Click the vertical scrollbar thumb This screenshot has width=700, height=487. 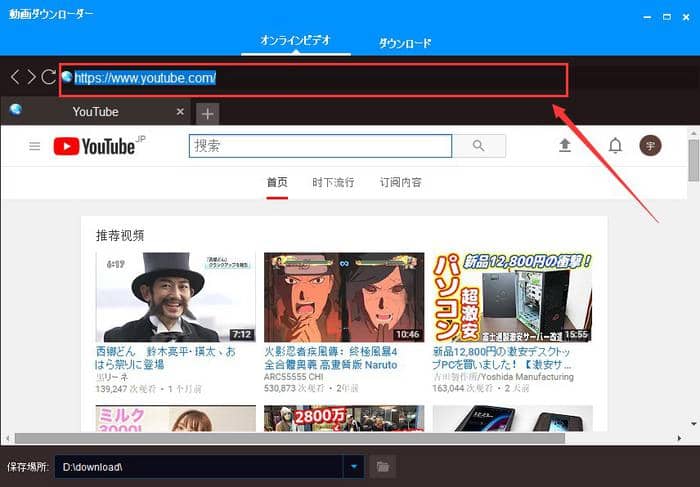[x=693, y=161]
